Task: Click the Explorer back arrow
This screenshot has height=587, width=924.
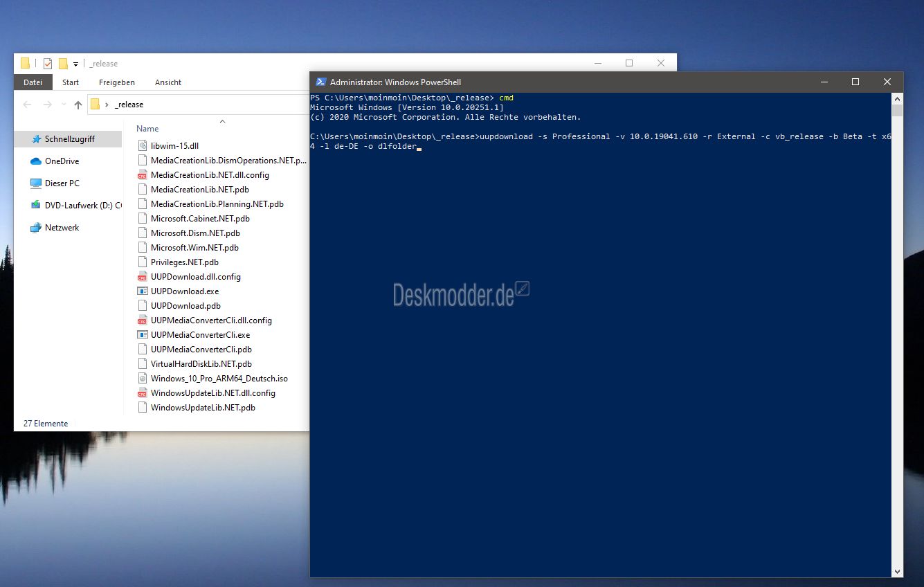Action: (27, 105)
